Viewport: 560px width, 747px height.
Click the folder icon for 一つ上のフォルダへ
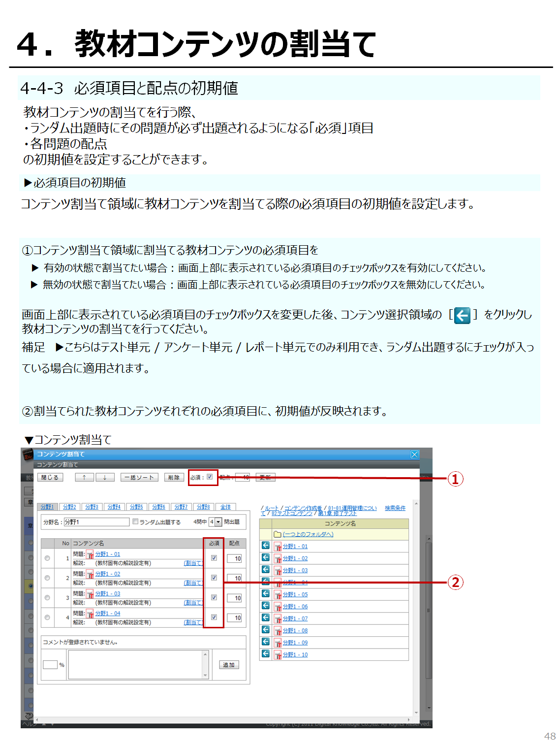pos(278,534)
